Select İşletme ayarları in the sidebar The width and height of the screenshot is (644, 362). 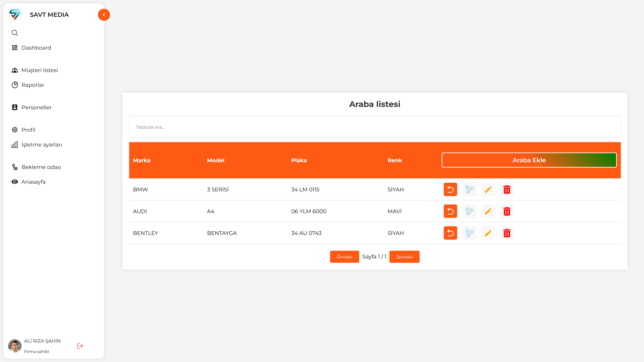41,145
